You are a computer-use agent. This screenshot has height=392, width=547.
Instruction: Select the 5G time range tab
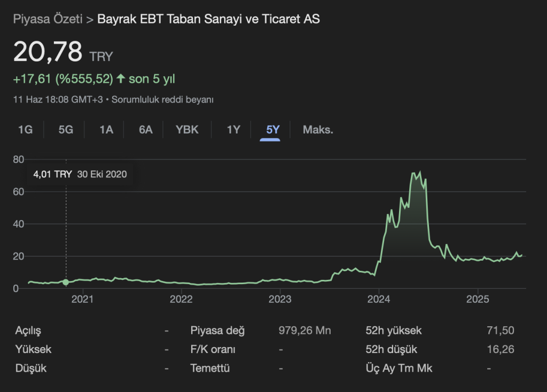[66, 130]
